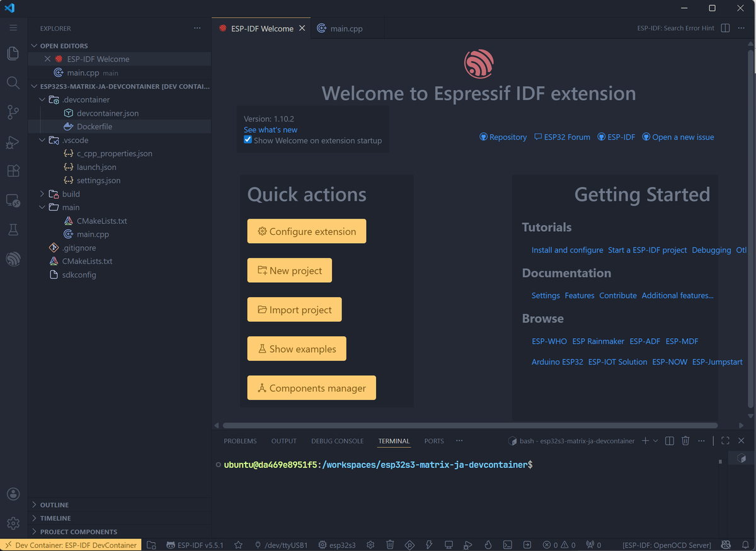
Task: Run ESP-IDF full clean from status bar
Action: pos(390,545)
